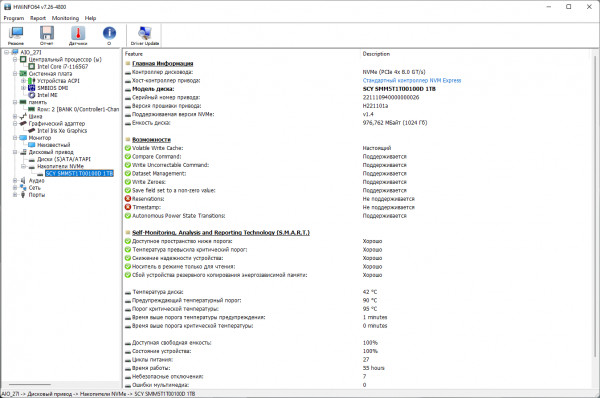
Task: Expand the Сеть tree node
Action: pyautogui.click(x=15, y=188)
